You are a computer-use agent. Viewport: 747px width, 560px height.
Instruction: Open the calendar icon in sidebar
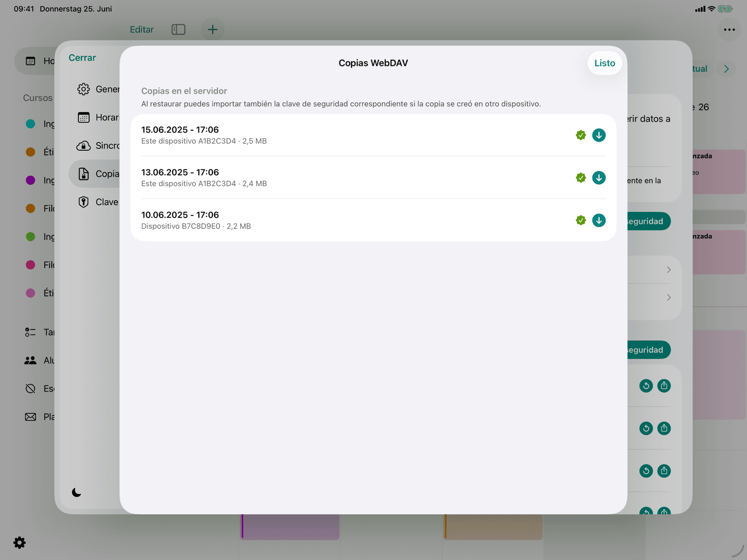pyautogui.click(x=30, y=61)
